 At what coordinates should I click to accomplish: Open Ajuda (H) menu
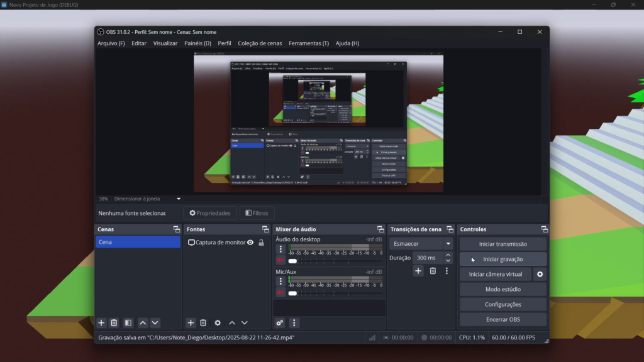(x=347, y=43)
